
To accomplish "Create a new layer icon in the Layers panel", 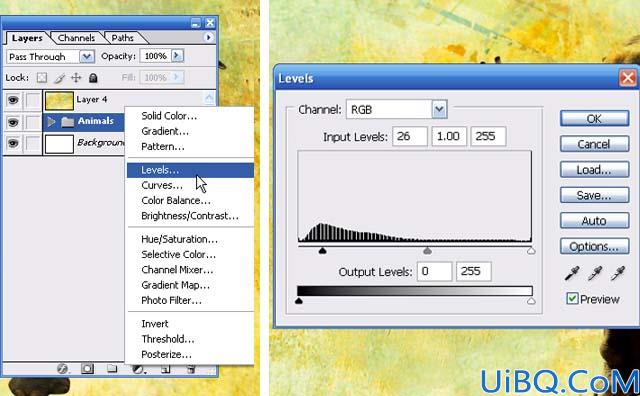I will [x=165, y=369].
